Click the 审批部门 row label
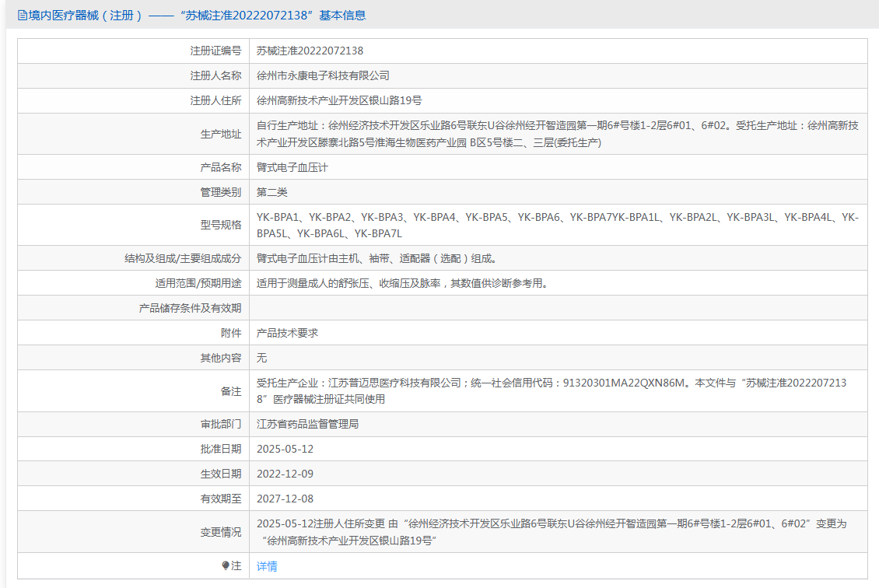Image resolution: width=879 pixels, height=588 pixels. coord(221,425)
